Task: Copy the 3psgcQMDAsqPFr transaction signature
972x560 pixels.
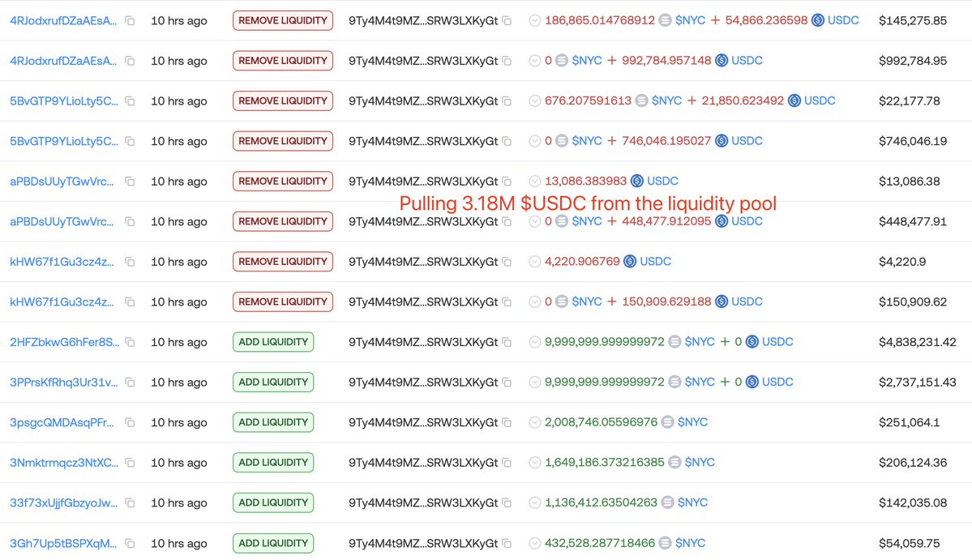Action: [x=130, y=422]
